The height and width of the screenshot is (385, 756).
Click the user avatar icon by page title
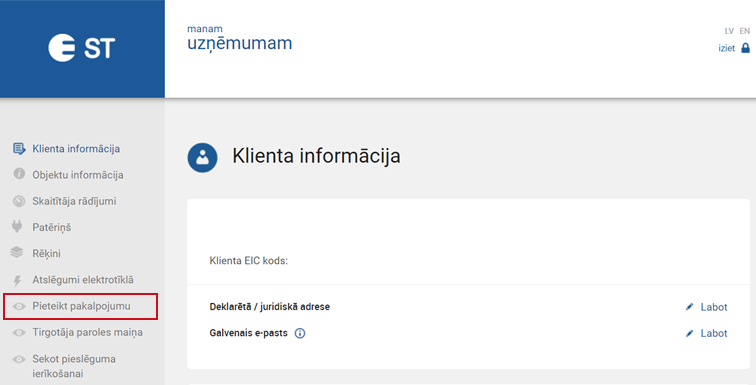202,158
